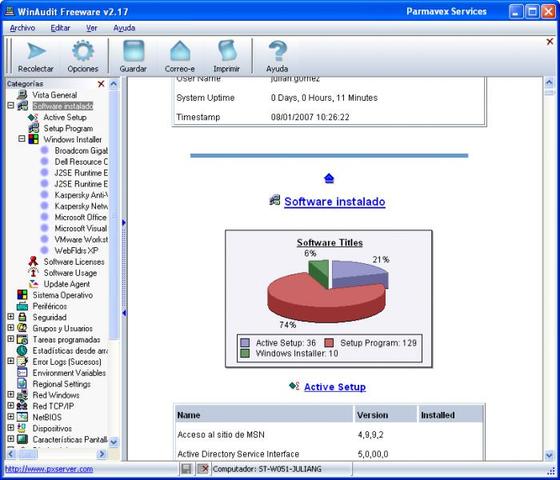The width and height of the screenshot is (560, 480).
Task: Close the toolbar with red X
Action: point(550,42)
